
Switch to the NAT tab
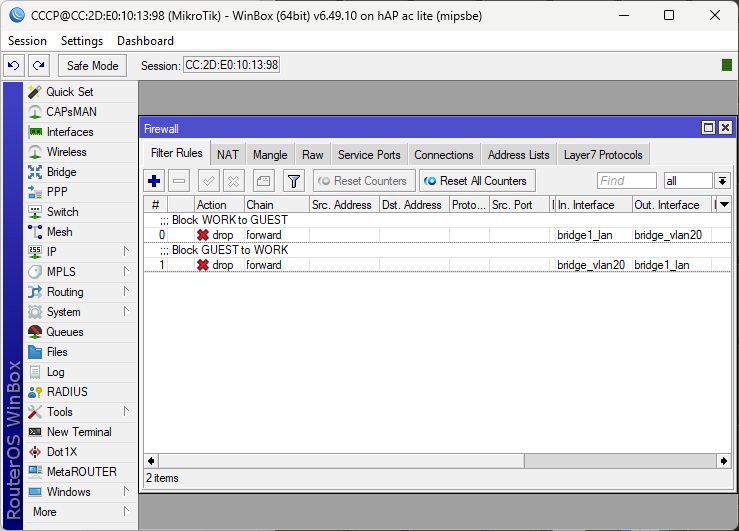(228, 155)
